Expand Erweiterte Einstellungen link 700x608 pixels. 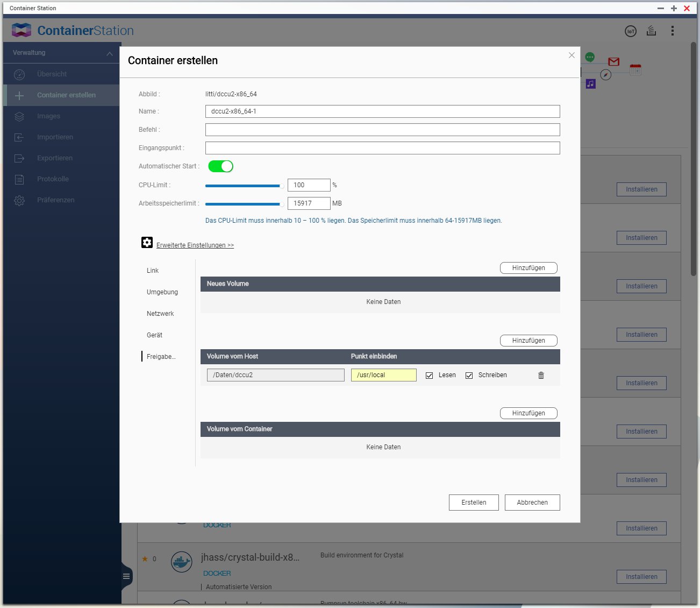pos(195,245)
